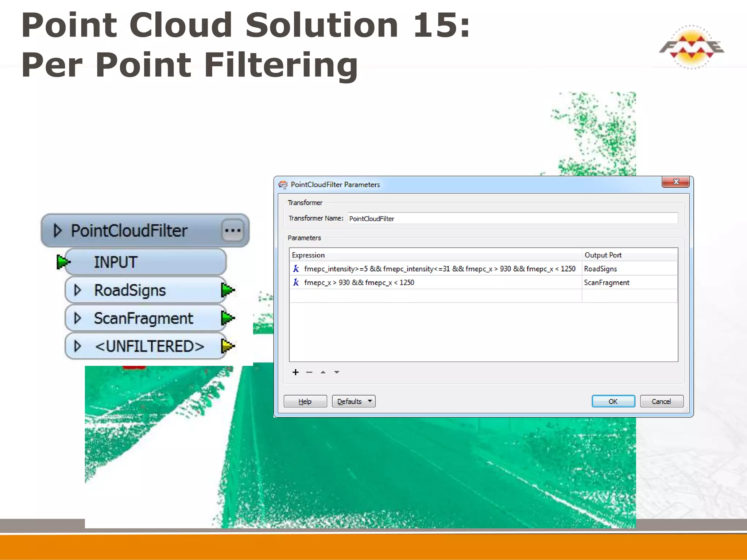747x560 pixels.
Task: Expand the RoadSigns port attributes
Action: (x=77, y=290)
